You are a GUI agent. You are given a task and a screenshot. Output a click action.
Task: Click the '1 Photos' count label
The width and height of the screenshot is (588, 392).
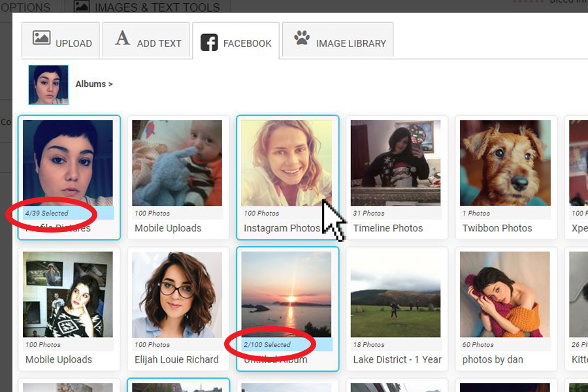[x=476, y=213]
